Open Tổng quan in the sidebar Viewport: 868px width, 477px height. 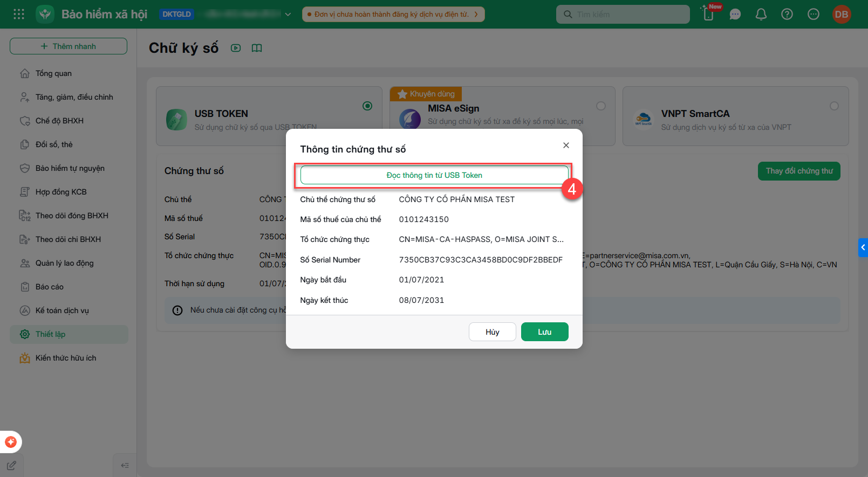pos(69,73)
